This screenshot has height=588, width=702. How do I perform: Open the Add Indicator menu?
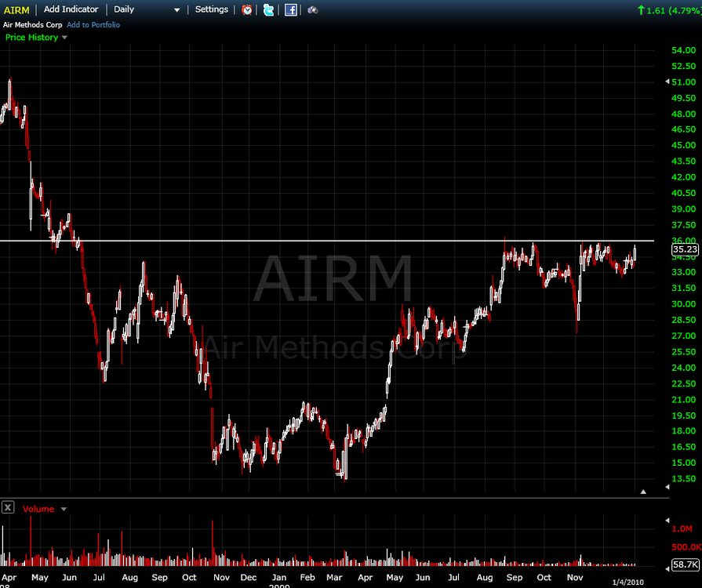pyautogui.click(x=71, y=9)
